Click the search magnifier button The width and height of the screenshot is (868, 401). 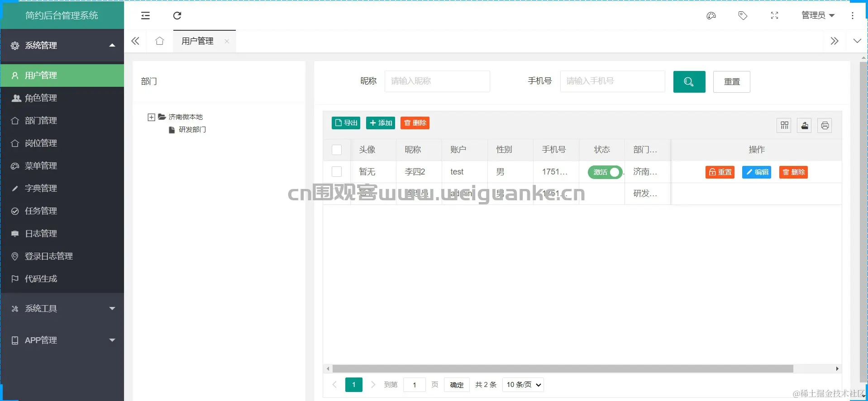[x=689, y=82]
